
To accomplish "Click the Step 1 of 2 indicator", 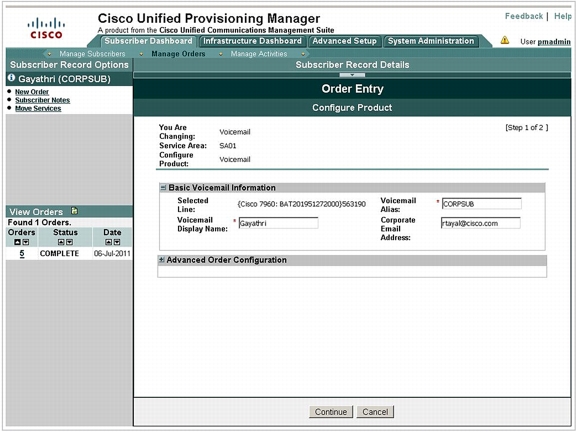I will point(526,128).
